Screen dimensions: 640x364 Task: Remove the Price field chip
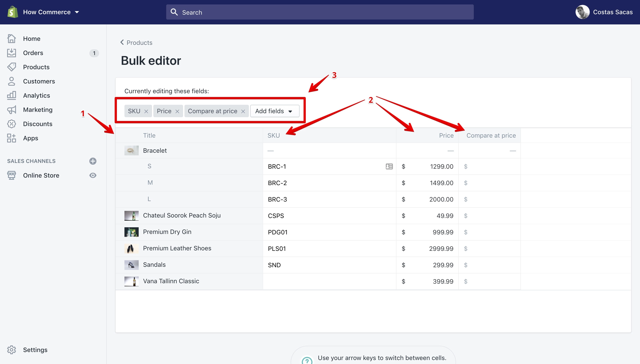(x=177, y=111)
